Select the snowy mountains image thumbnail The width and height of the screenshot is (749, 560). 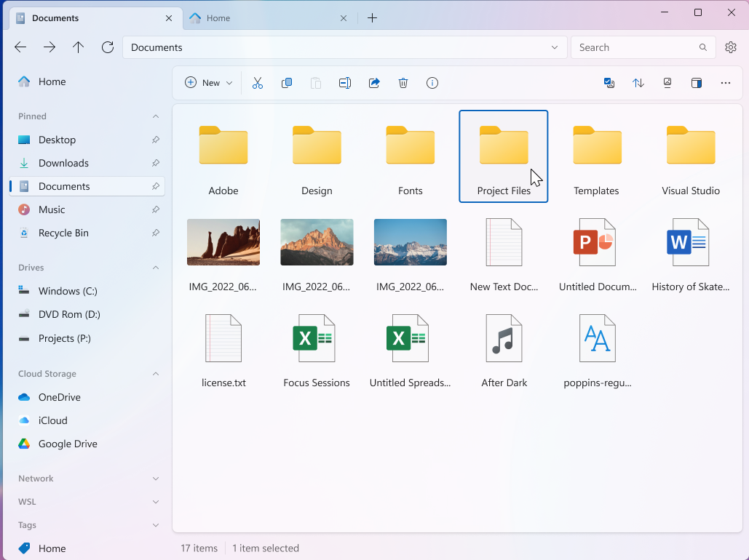[411, 242]
